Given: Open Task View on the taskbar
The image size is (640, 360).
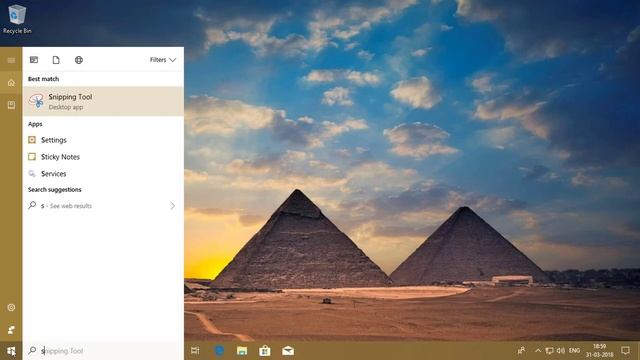Looking at the screenshot, I should pos(196,351).
